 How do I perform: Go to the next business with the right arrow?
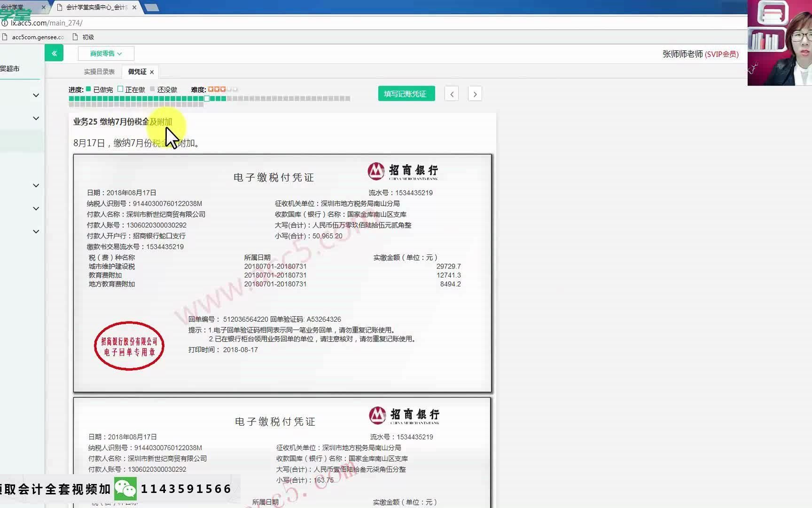pos(475,94)
